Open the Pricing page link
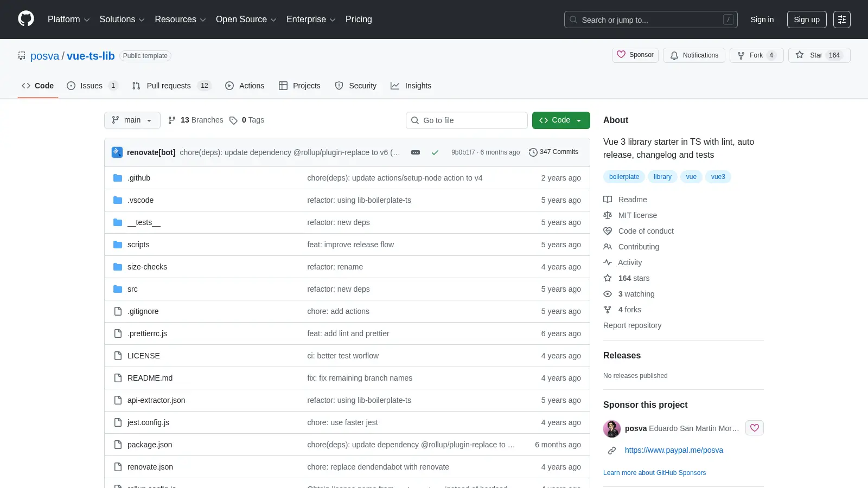 point(359,20)
